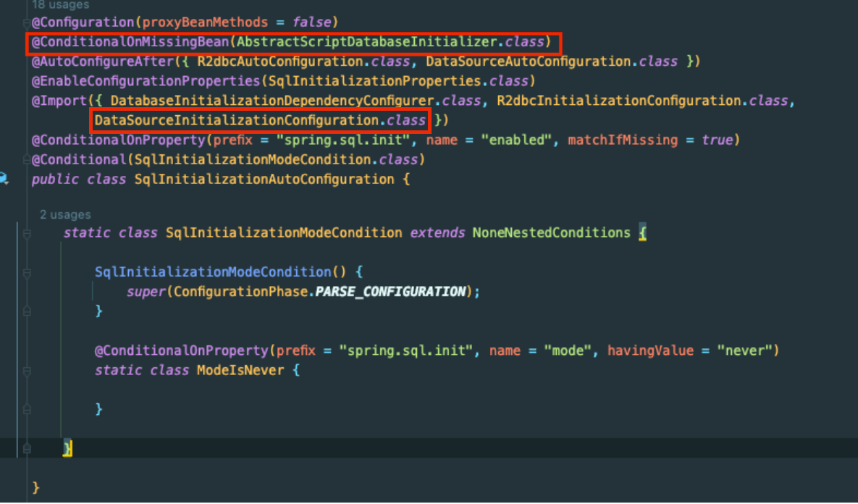The width and height of the screenshot is (858, 504).
Task: Click SqlInitializationModeCondition in static class declaration
Action: click(284, 233)
